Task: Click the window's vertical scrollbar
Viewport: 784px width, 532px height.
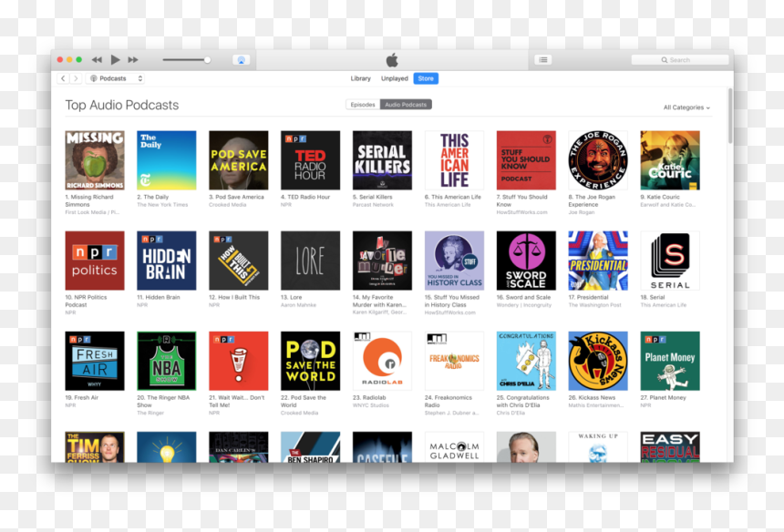Action: pos(730,116)
